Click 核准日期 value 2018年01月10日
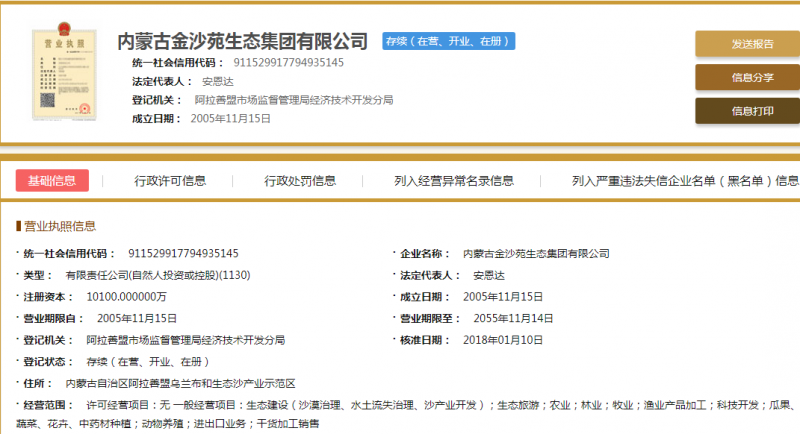800x434 pixels. coord(503,340)
